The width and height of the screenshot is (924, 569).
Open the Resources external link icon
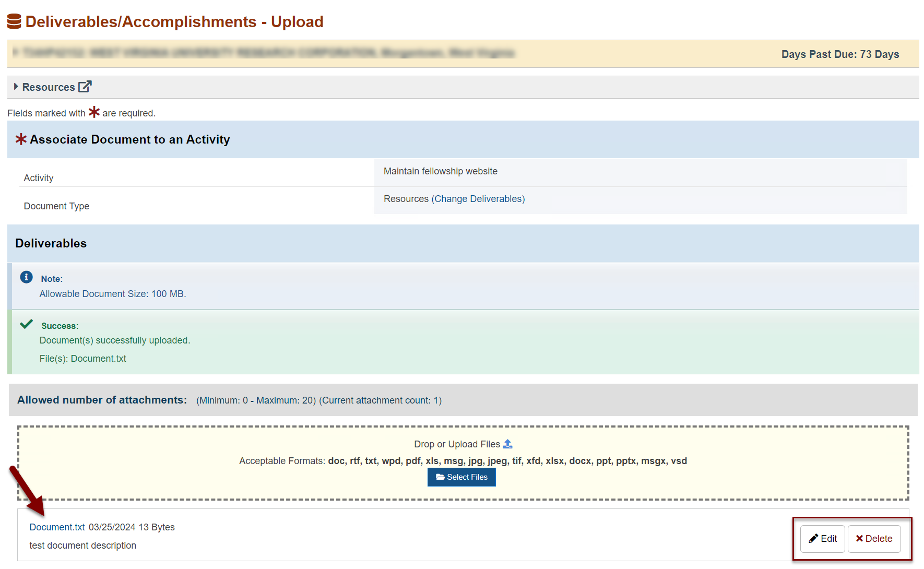[x=85, y=87]
